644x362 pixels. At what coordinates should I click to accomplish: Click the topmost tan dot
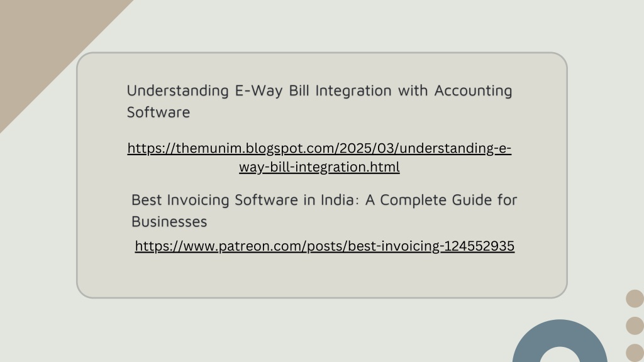[x=635, y=299]
